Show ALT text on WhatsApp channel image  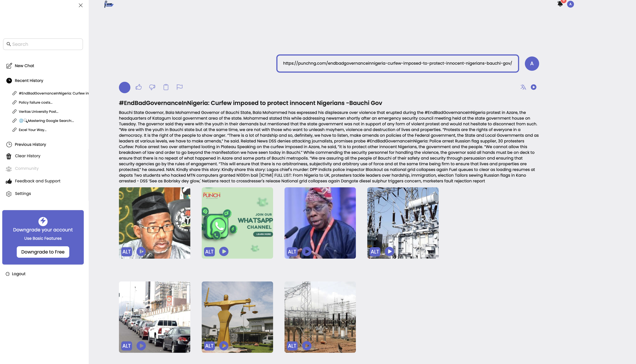click(209, 251)
